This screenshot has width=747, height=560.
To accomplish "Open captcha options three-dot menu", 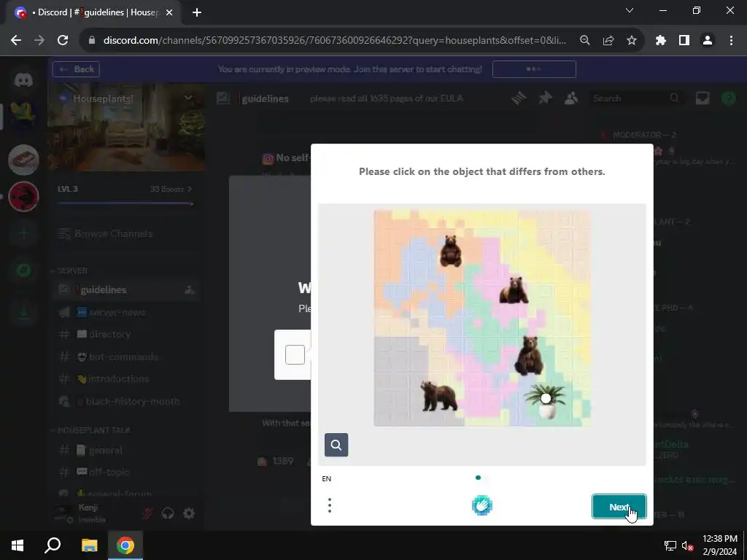I will (x=330, y=505).
